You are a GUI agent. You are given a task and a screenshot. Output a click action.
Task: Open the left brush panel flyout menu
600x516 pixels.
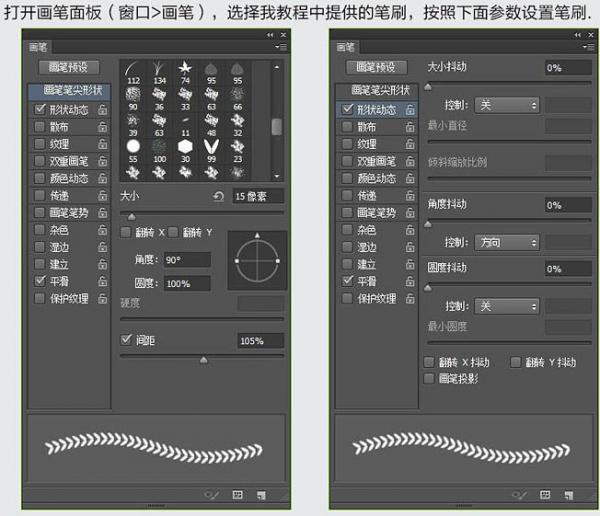click(281, 47)
